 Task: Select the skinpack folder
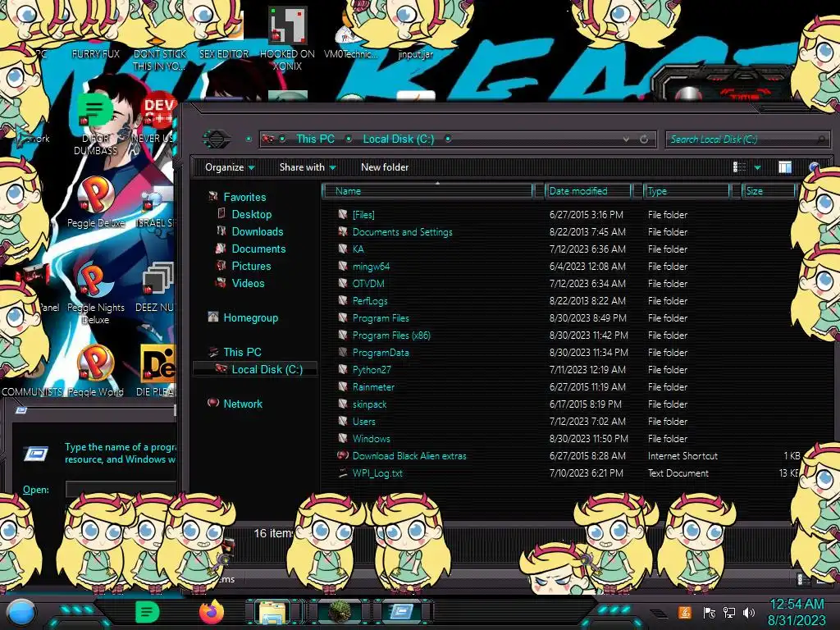coord(369,404)
